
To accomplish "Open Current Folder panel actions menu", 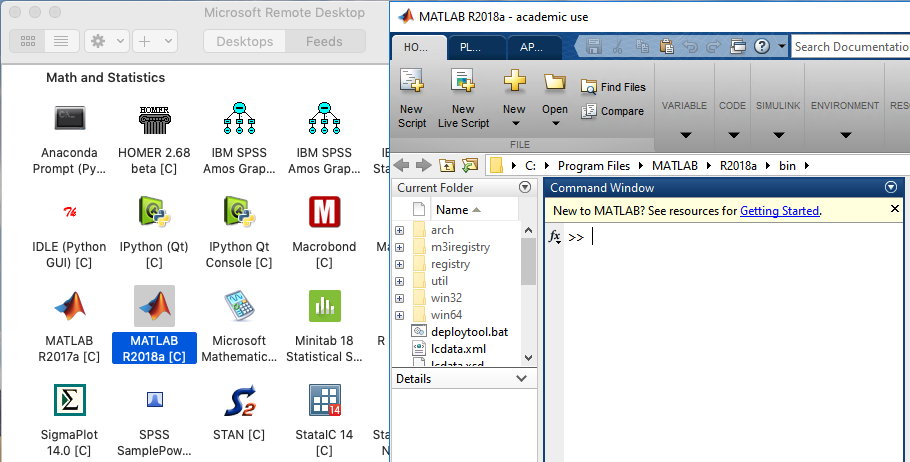I will pos(525,187).
